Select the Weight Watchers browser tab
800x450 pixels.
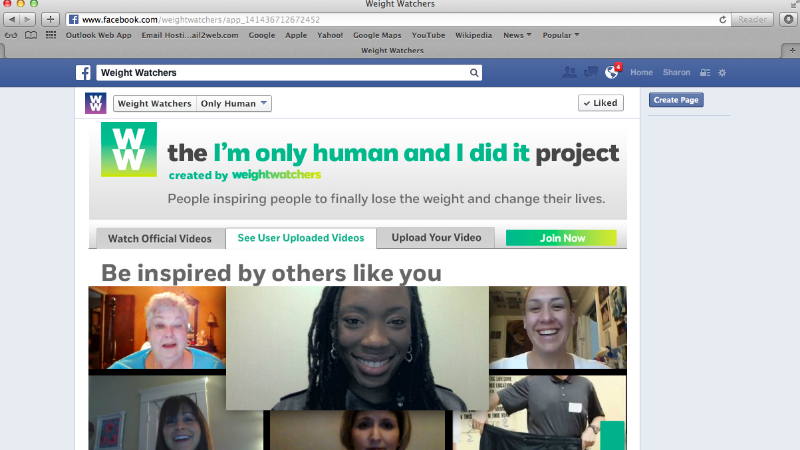pyautogui.click(x=392, y=51)
